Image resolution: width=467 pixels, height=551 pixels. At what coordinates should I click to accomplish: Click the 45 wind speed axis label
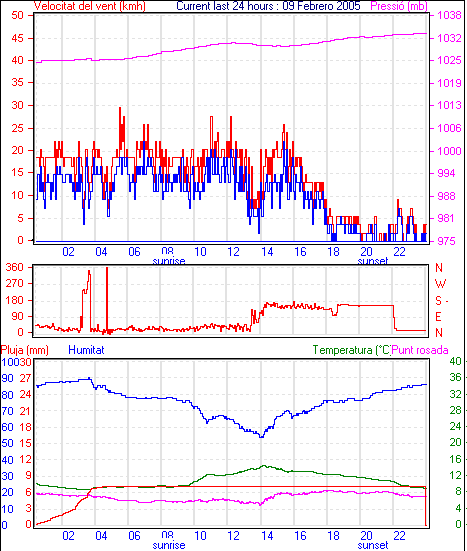click(x=18, y=38)
